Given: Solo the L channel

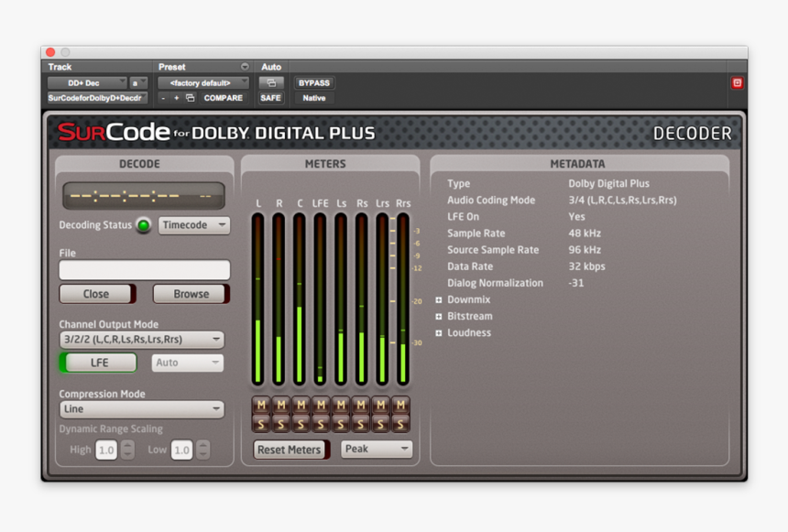Looking at the screenshot, I should coord(261,424).
